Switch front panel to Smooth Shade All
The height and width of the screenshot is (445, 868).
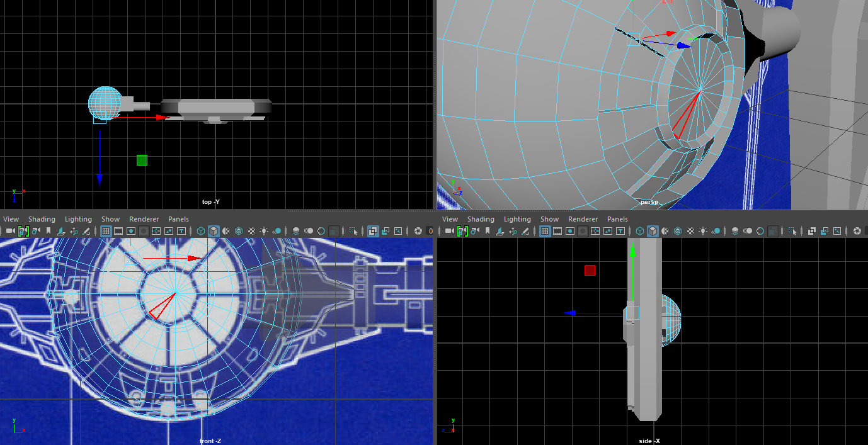tap(214, 231)
